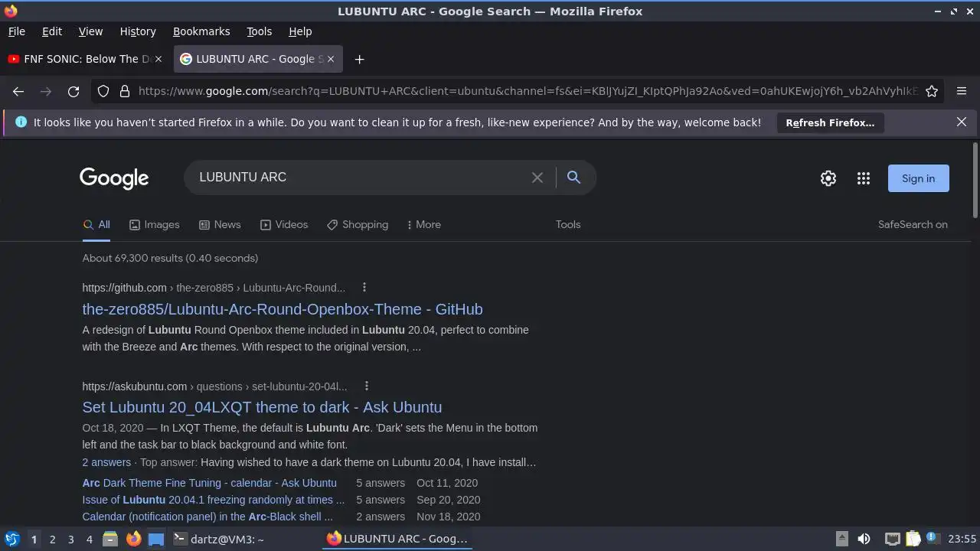Expand the More search filters dropdown
The height and width of the screenshot is (551, 980).
pos(423,224)
